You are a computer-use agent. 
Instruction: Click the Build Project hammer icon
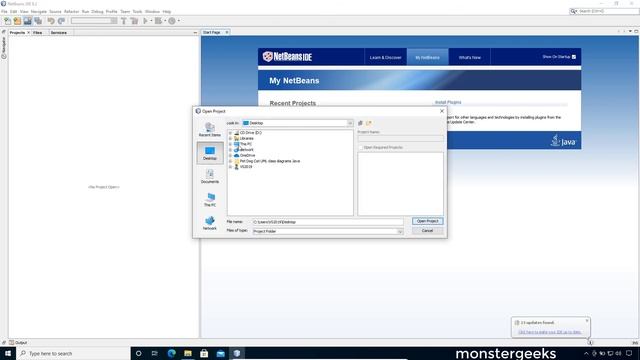tap(124, 21)
